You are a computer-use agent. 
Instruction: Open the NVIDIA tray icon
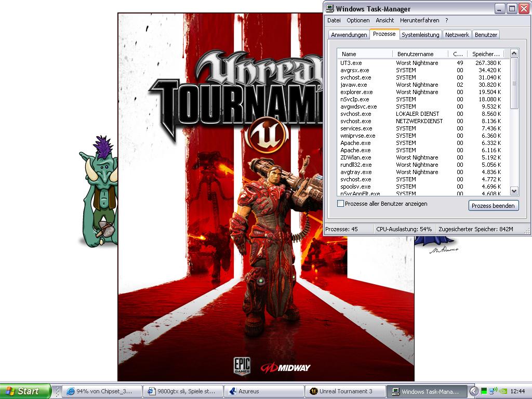point(503,391)
